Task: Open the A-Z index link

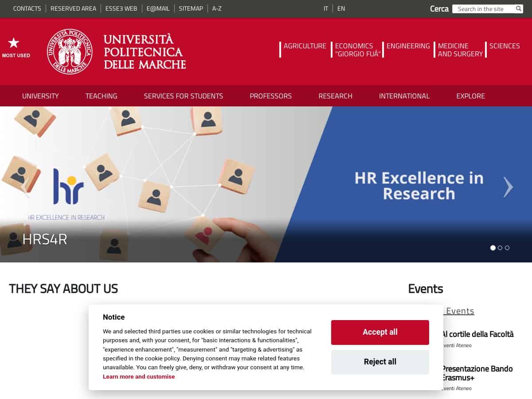Action: [217, 8]
